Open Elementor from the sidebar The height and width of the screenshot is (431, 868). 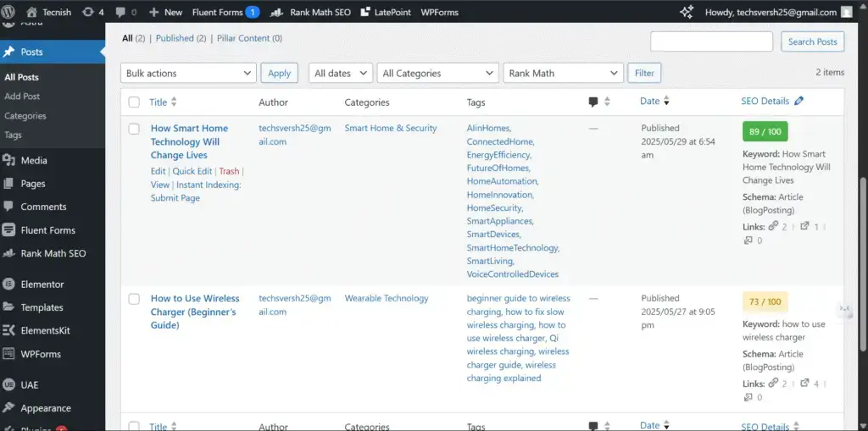(x=42, y=285)
